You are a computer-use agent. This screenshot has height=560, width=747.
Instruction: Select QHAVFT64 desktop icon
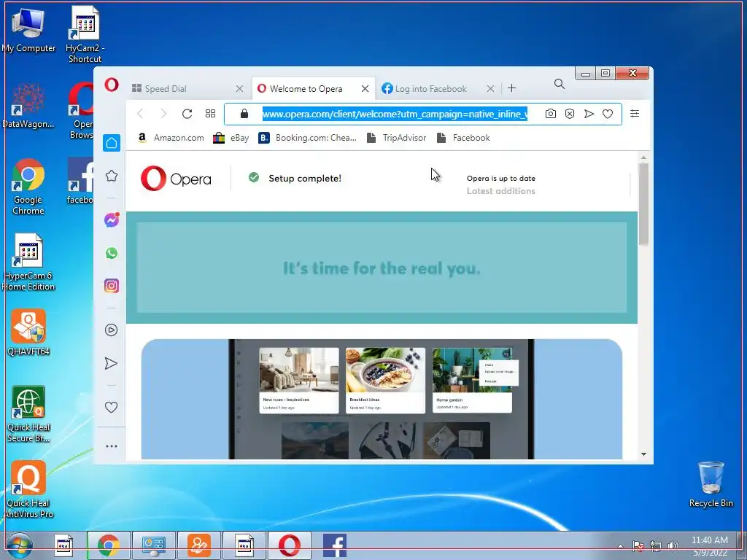click(x=28, y=332)
